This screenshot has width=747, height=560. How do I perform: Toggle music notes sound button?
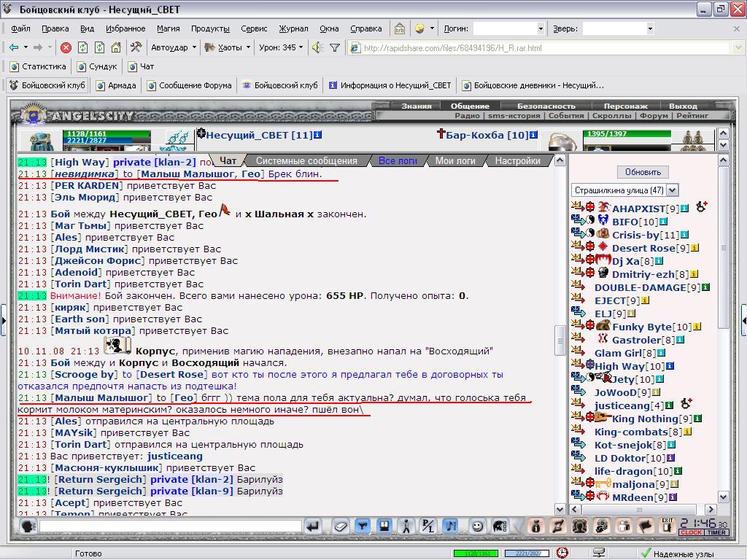point(449,526)
